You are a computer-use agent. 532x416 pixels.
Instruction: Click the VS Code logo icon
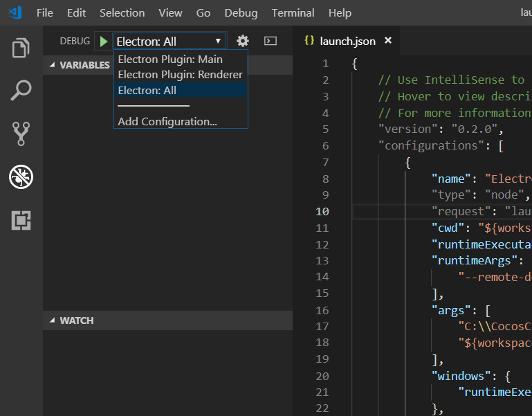[15, 12]
